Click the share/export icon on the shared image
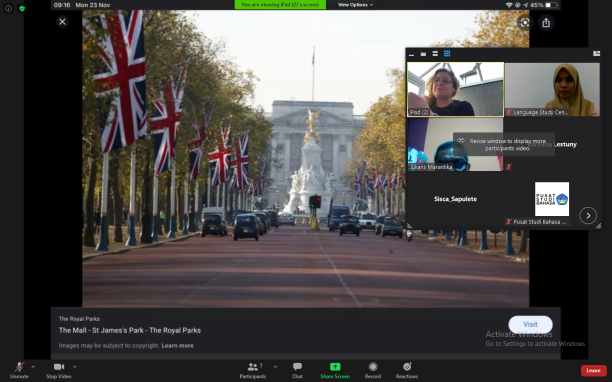This screenshot has width=612, height=382. 546,23
